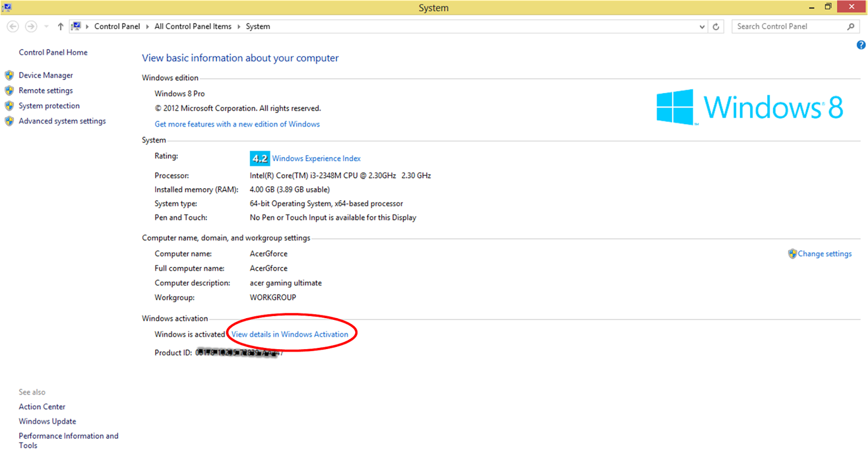Open Device Manager link
This screenshot has width=868, height=458.
tap(46, 75)
